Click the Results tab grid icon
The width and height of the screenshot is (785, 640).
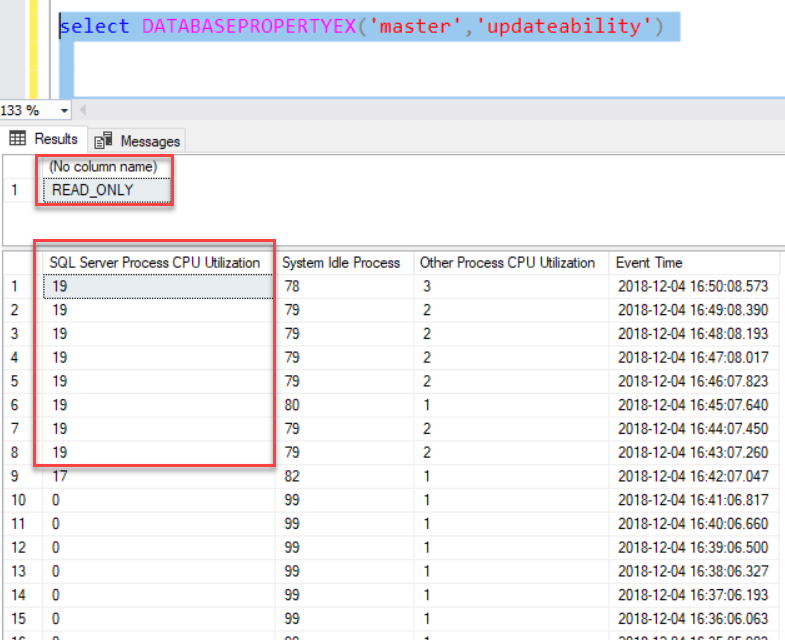(x=18, y=139)
